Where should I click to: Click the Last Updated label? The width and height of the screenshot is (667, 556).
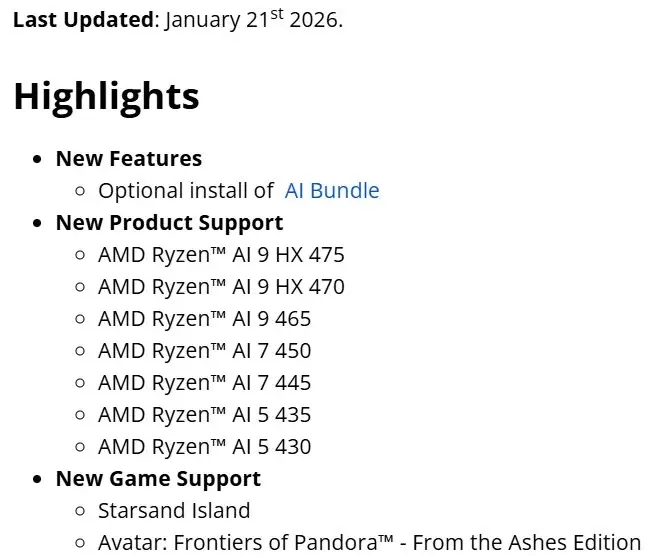pyautogui.click(x=83, y=19)
